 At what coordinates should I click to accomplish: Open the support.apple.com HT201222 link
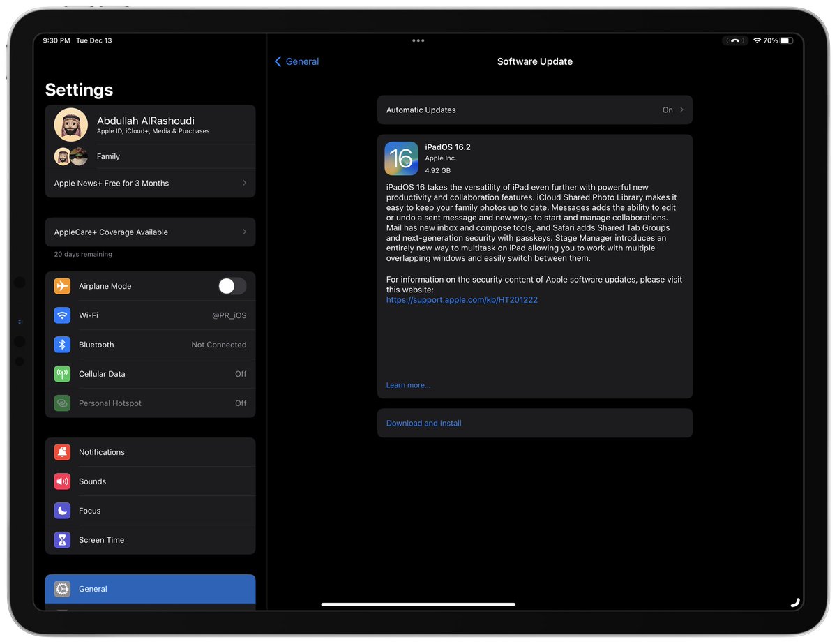[x=462, y=300]
